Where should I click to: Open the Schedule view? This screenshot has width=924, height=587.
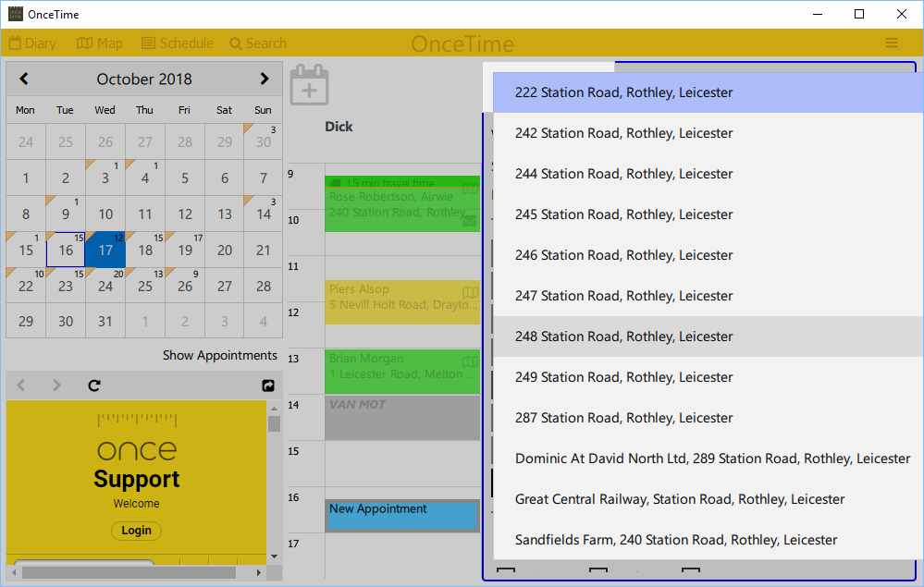(x=178, y=43)
